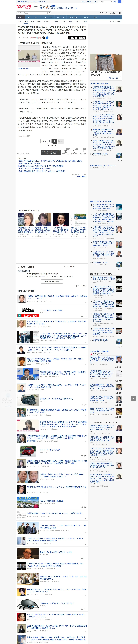Open the オリジナル tab
This screenshot has width=138, height=644.
coord(60,17)
